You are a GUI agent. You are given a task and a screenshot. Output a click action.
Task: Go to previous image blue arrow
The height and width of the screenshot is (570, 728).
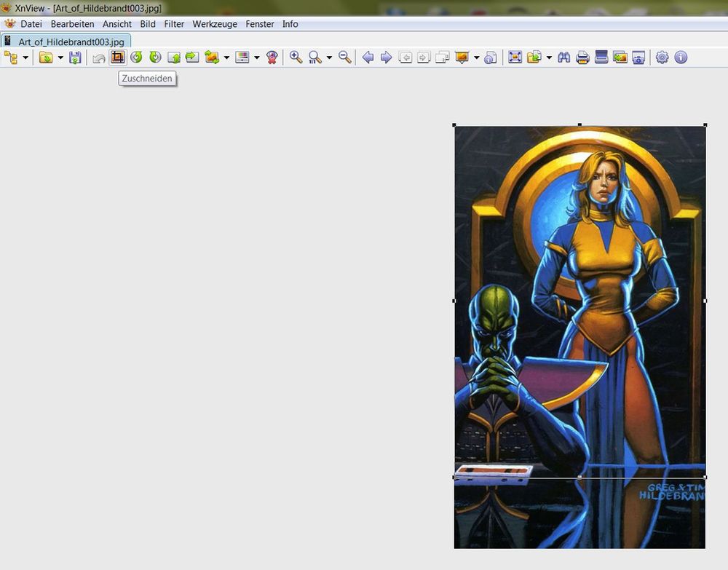[x=368, y=58]
